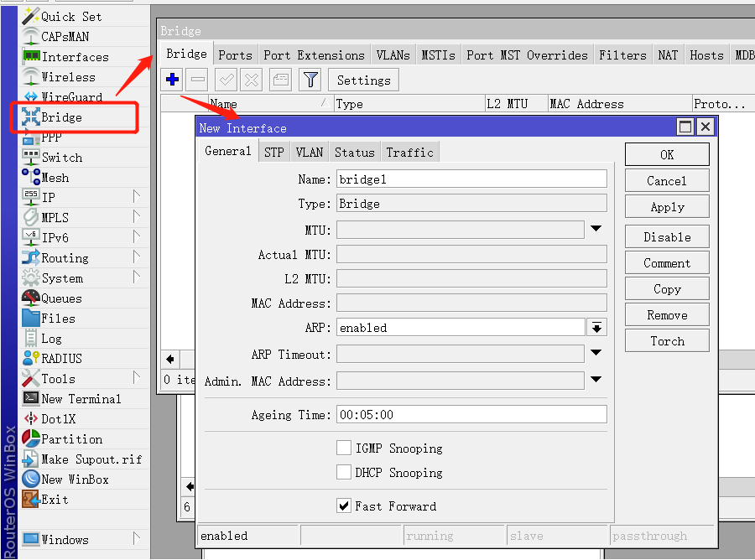This screenshot has height=560, width=755.
Task: Expand the ARP Timeout field arrow
Action: 596,354
